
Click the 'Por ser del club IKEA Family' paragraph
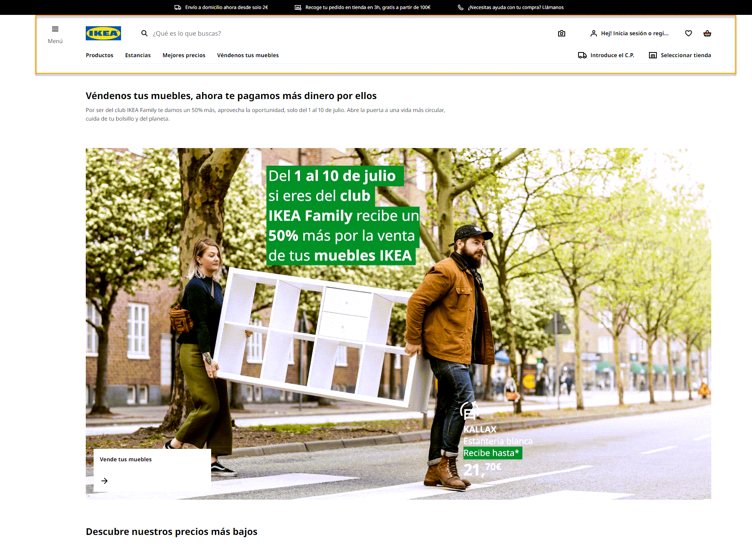pos(266,114)
